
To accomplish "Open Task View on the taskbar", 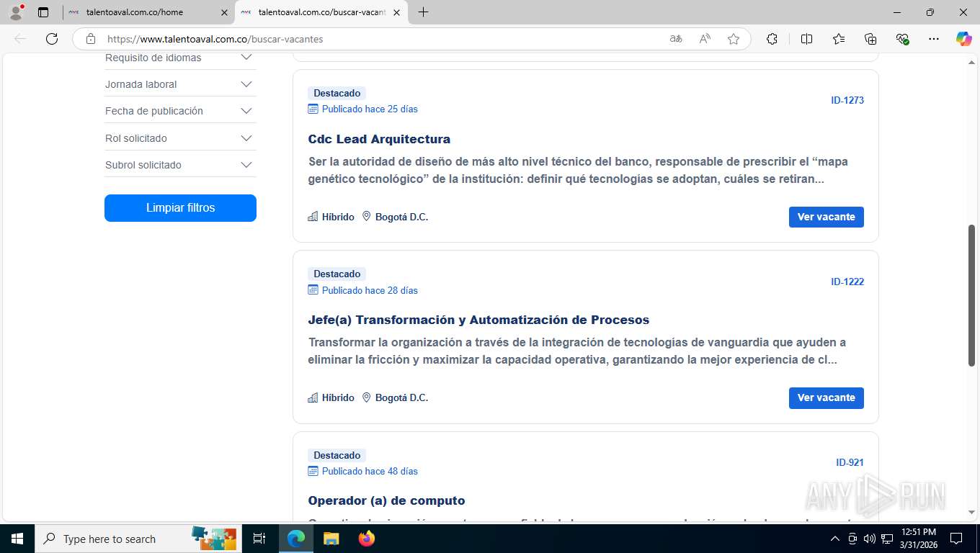I will pyautogui.click(x=259, y=539).
